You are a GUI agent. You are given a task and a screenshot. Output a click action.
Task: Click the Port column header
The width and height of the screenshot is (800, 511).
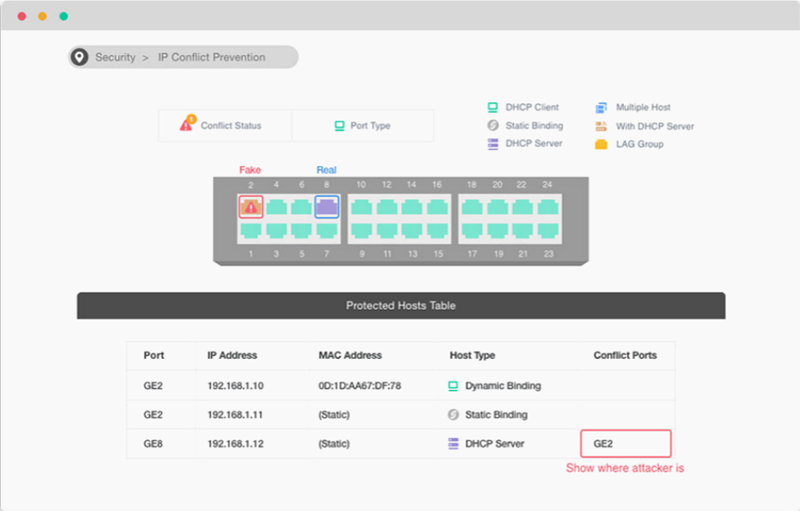tap(154, 355)
